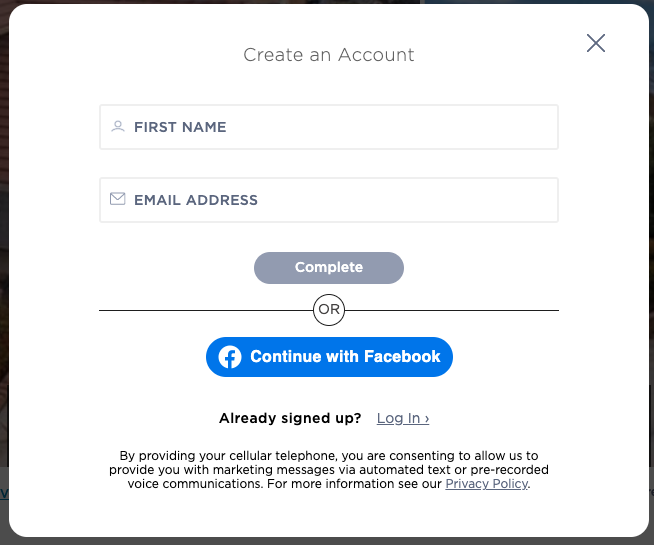Open the Privacy Policy link
This screenshot has height=545, width=654.
click(x=486, y=484)
